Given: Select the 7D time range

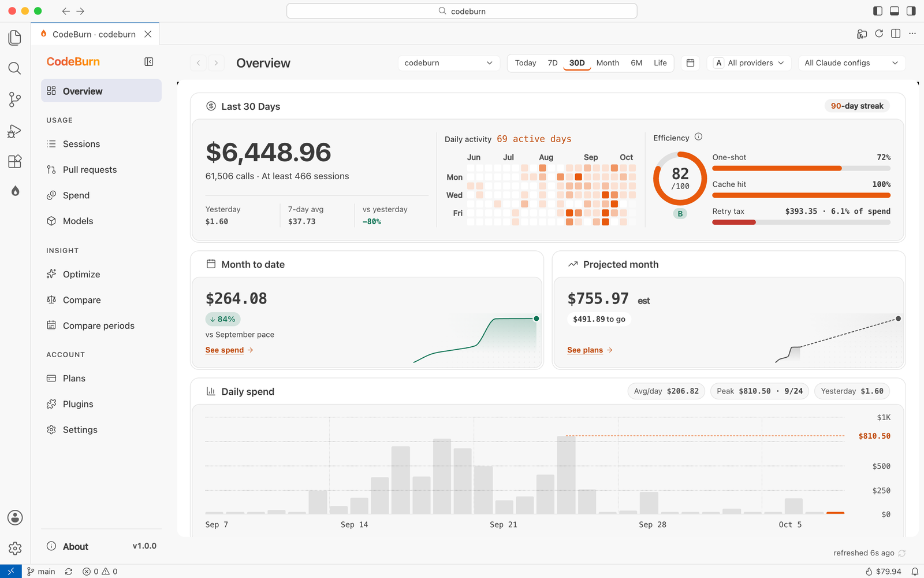Looking at the screenshot, I should tap(553, 63).
